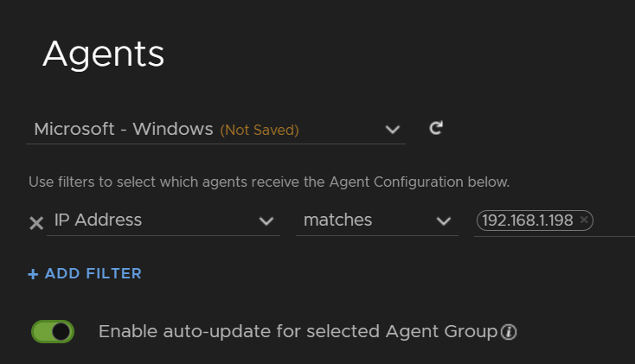Click the empty filter value input area
This screenshot has height=364, width=635.
(x=615, y=220)
